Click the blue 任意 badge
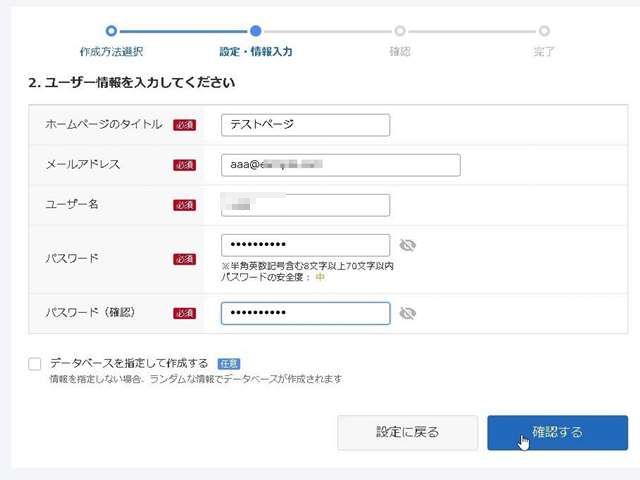640x480 pixels. click(229, 363)
